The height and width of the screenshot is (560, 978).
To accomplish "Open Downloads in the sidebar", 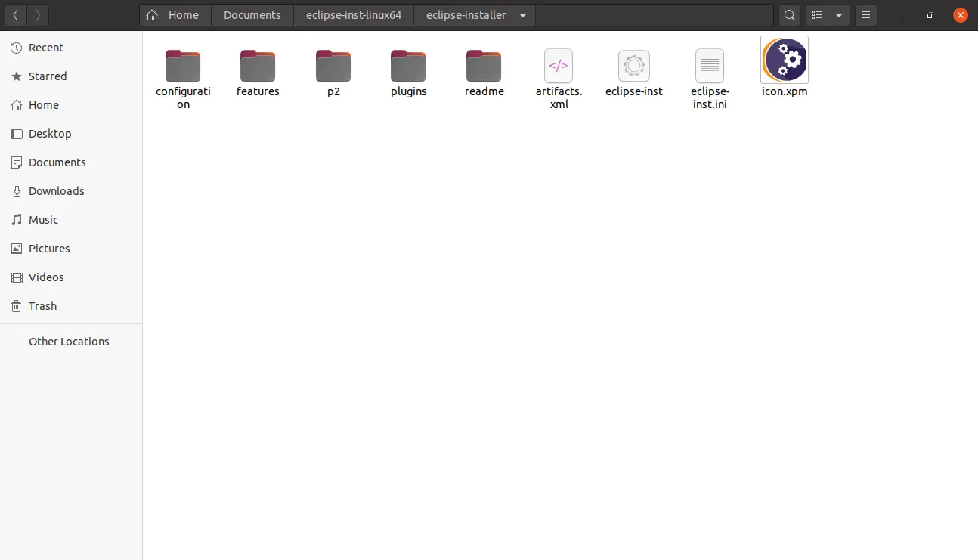I will (x=71, y=191).
